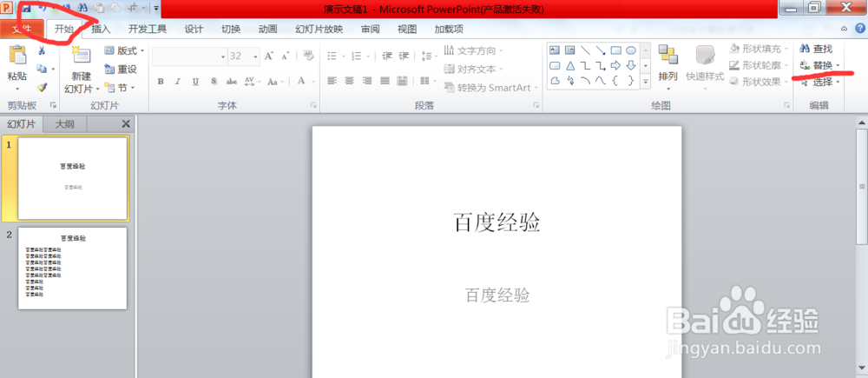This screenshot has height=378, width=868.
Task: Click the 替换 replace button
Action: pos(820,65)
